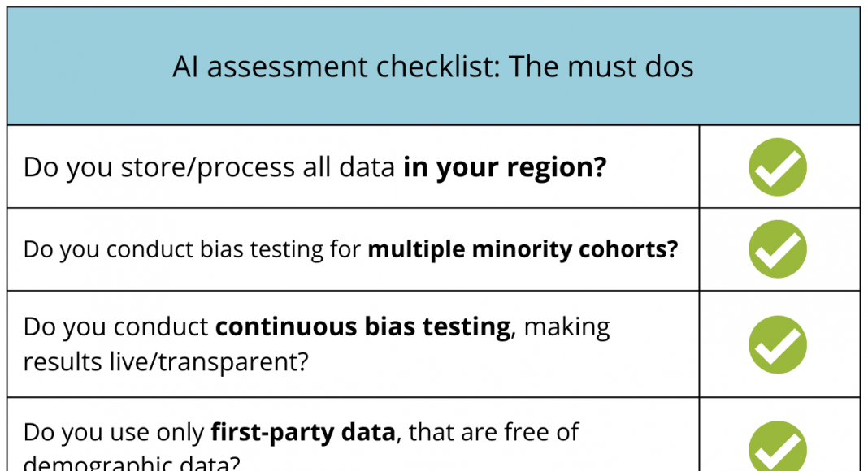Click the green checkmark for first-party data row
The width and height of the screenshot is (868, 471).
(x=778, y=446)
